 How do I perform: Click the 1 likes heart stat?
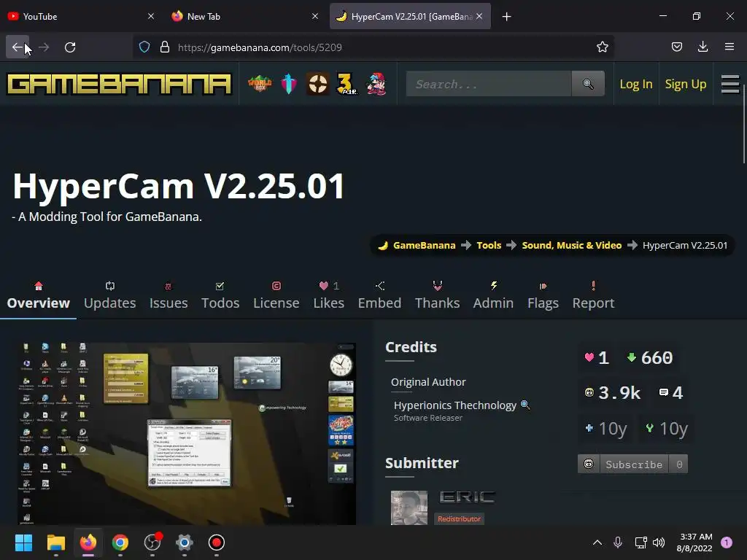[x=597, y=357]
